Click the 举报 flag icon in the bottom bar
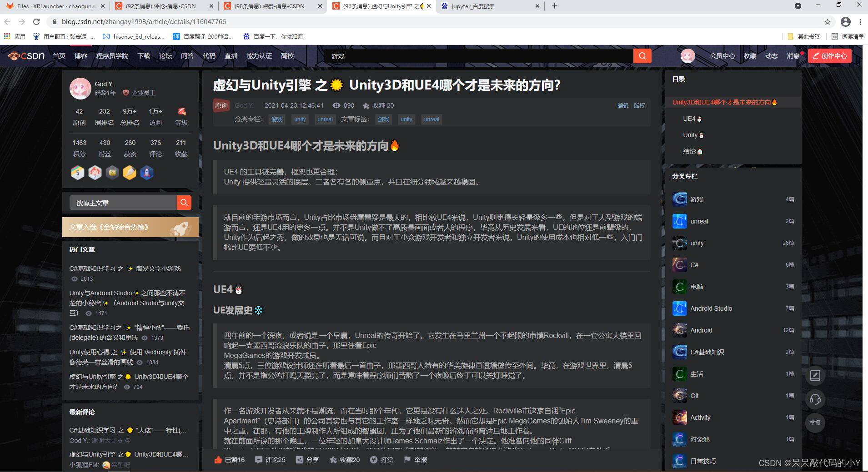 [407, 460]
